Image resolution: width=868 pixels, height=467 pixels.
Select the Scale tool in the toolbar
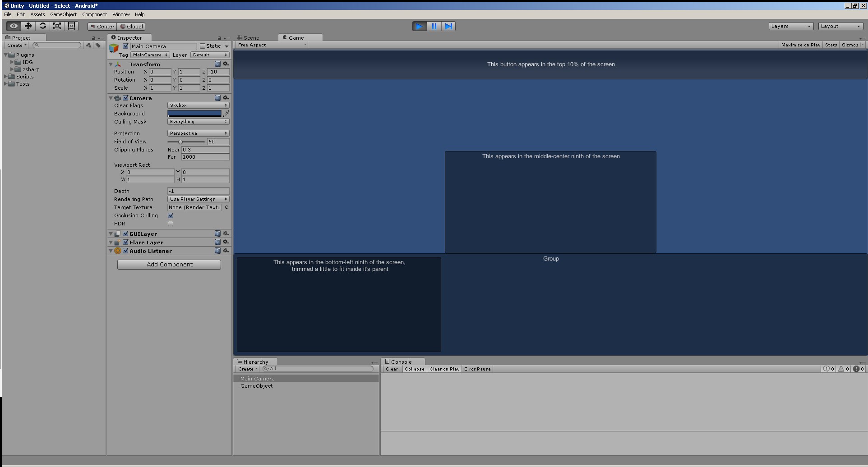[57, 26]
